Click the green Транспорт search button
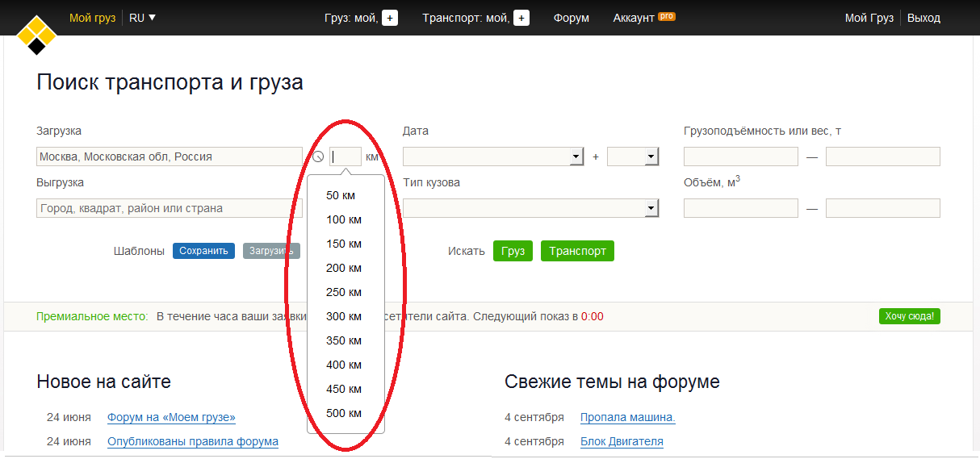980x459 pixels. click(577, 251)
